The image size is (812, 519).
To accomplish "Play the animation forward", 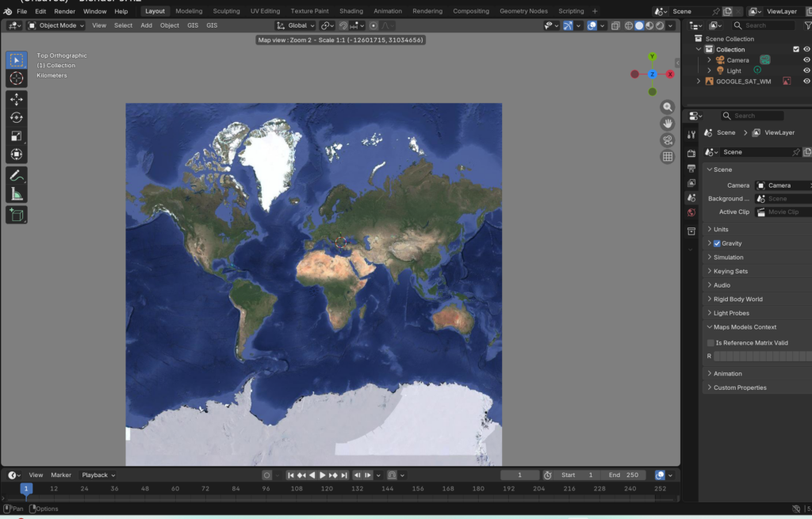I will (x=322, y=475).
